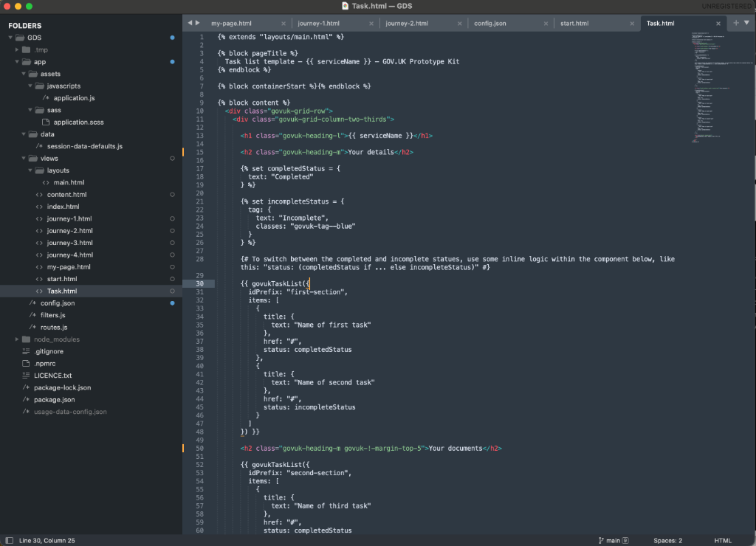Close the my-page.html tab
Screen dimensions: 756x546
[283, 24]
